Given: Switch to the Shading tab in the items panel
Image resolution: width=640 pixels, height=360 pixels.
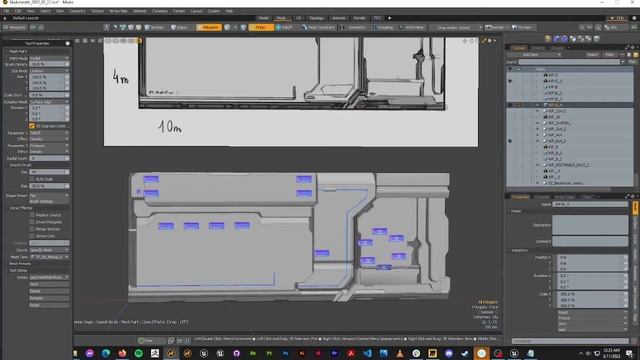Looking at the screenshot, I should (538, 48).
